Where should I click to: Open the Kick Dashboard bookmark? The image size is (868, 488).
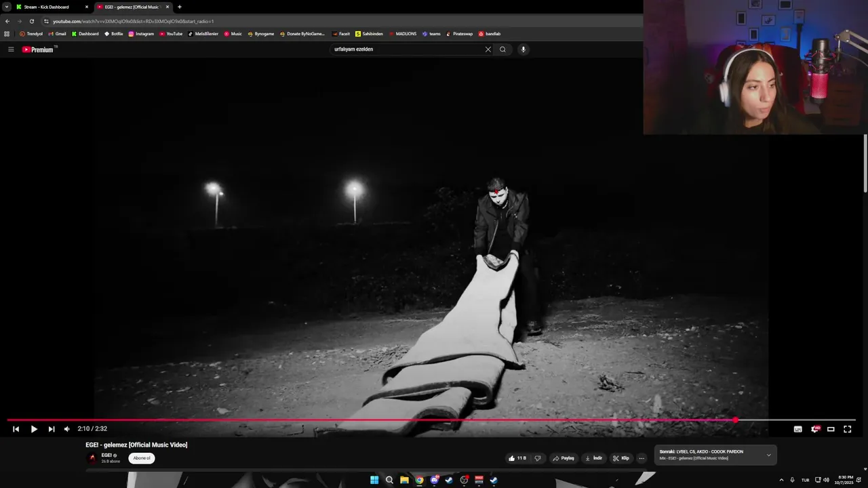click(85, 34)
